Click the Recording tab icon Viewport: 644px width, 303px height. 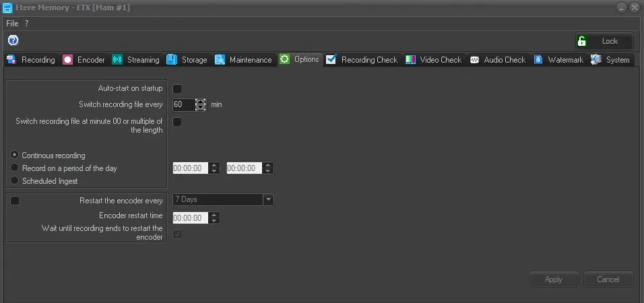[11, 60]
